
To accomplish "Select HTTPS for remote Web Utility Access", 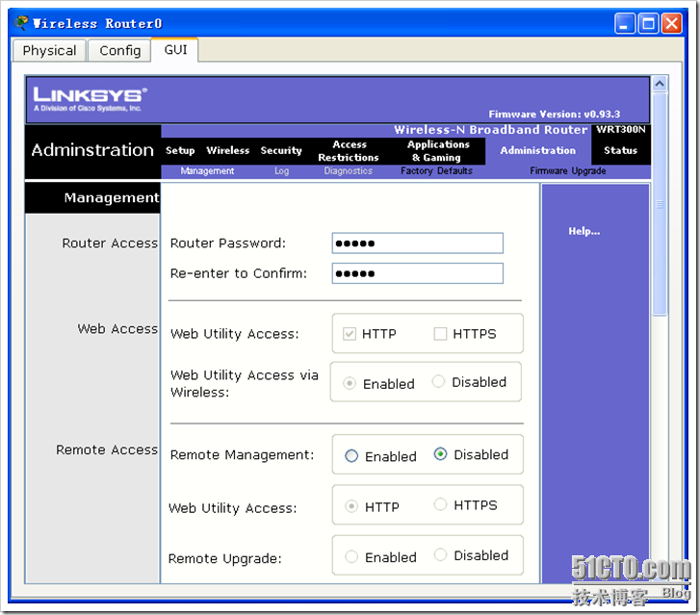I will [x=440, y=504].
